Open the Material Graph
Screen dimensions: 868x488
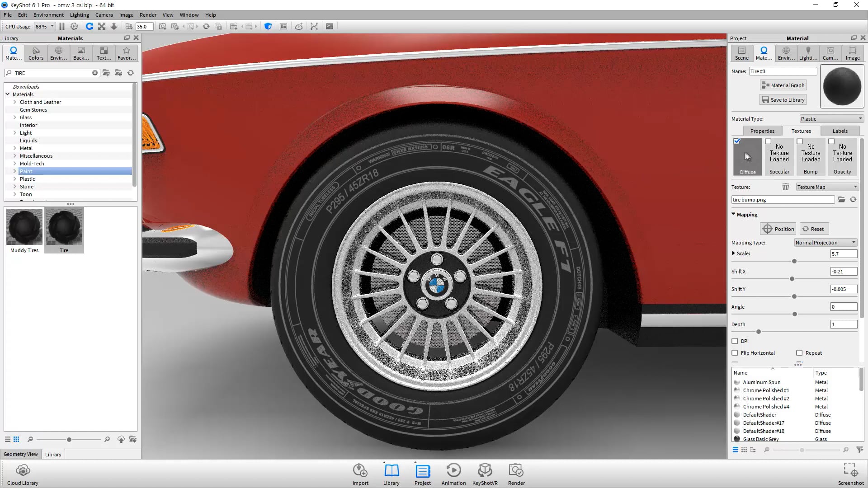[783, 85]
